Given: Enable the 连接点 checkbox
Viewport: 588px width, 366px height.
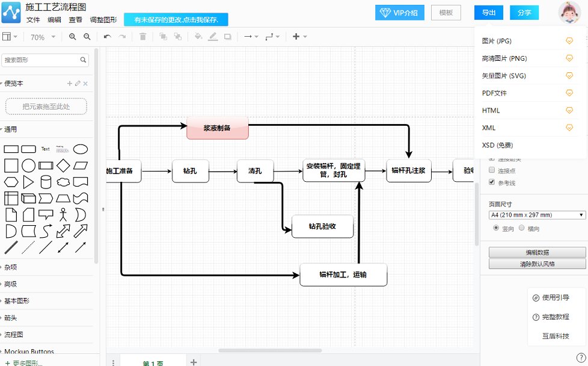Looking at the screenshot, I should click(x=492, y=170).
